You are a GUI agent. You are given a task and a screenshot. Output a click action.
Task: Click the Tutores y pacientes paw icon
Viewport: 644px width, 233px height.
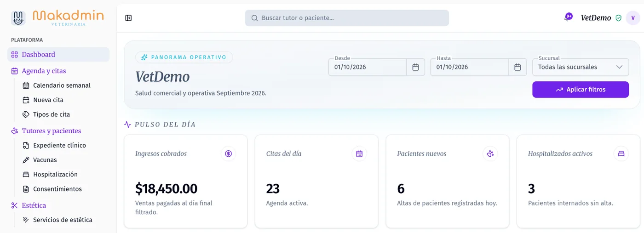(15, 131)
